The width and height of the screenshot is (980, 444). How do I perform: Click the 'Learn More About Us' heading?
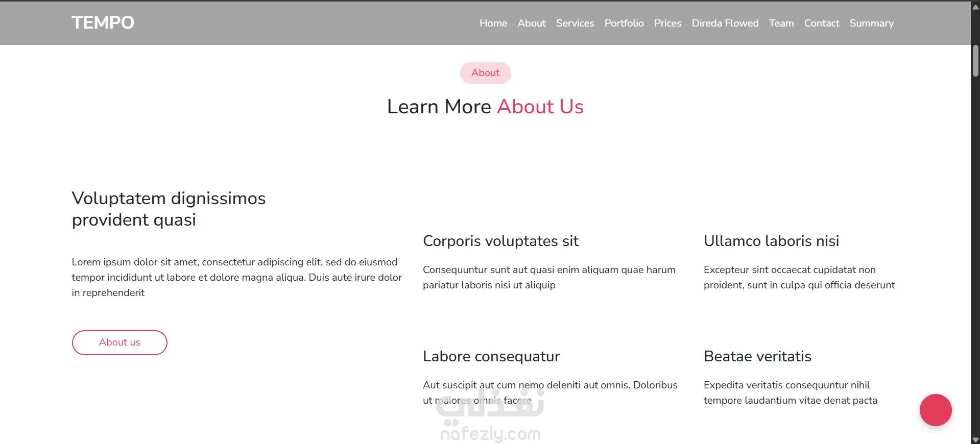[x=485, y=107]
